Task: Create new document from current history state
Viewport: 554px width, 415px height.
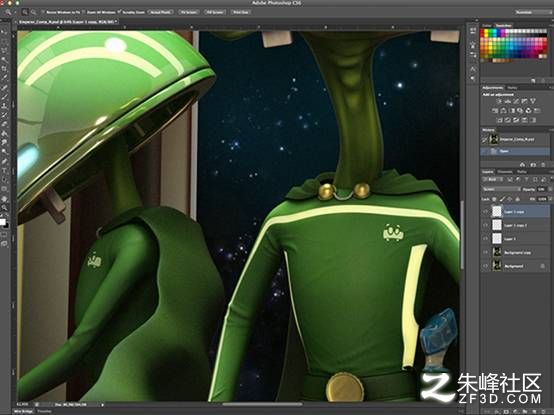Action: (523, 165)
